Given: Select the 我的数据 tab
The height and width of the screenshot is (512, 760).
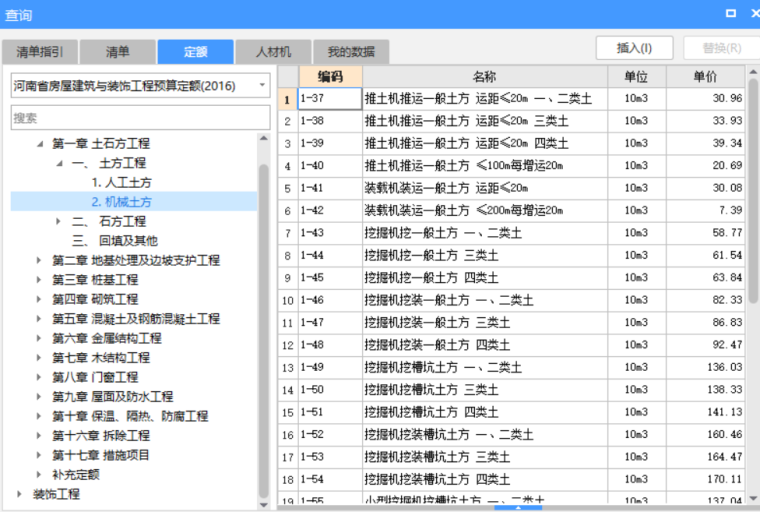Looking at the screenshot, I should pyautogui.click(x=350, y=52).
